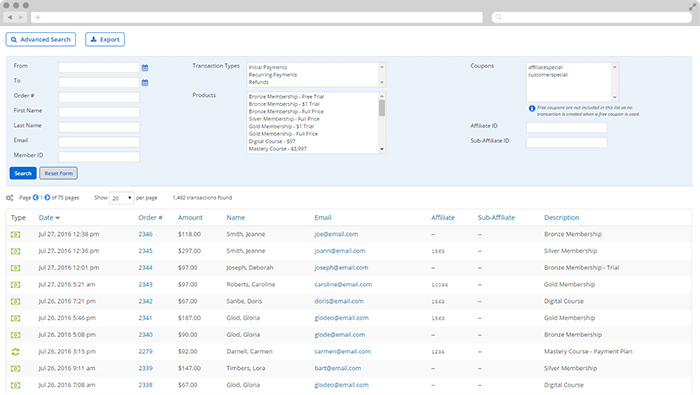Click the Member ID input field

[99, 157]
